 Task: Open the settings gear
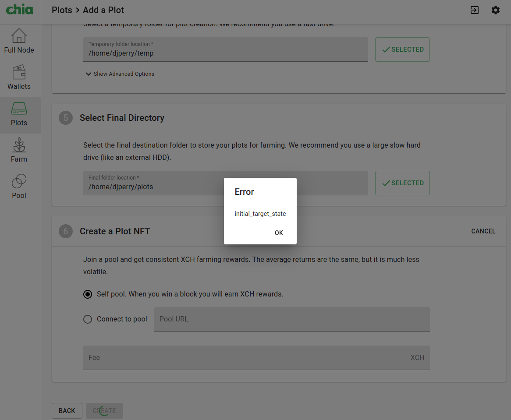[x=496, y=10]
